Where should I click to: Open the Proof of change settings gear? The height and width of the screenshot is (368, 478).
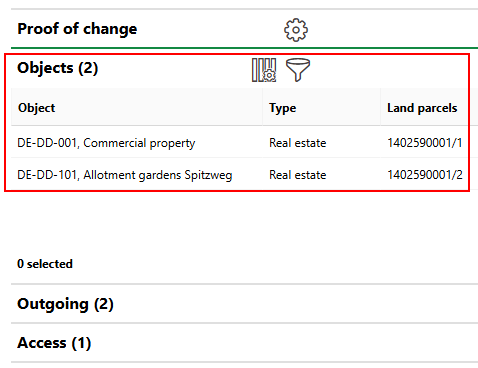[x=296, y=30]
